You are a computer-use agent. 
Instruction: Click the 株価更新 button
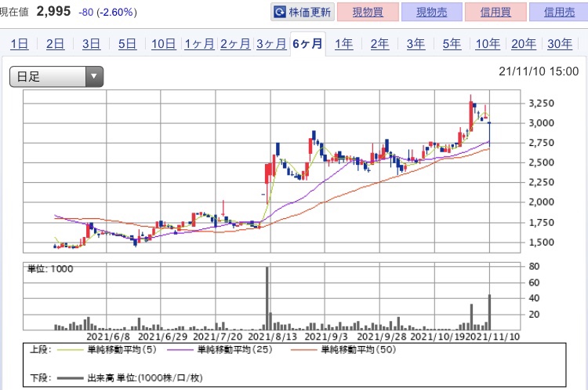tap(303, 12)
